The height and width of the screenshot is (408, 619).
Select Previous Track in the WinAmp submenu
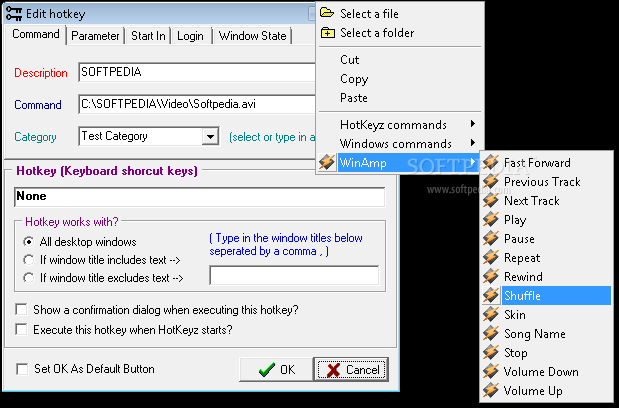point(546,182)
